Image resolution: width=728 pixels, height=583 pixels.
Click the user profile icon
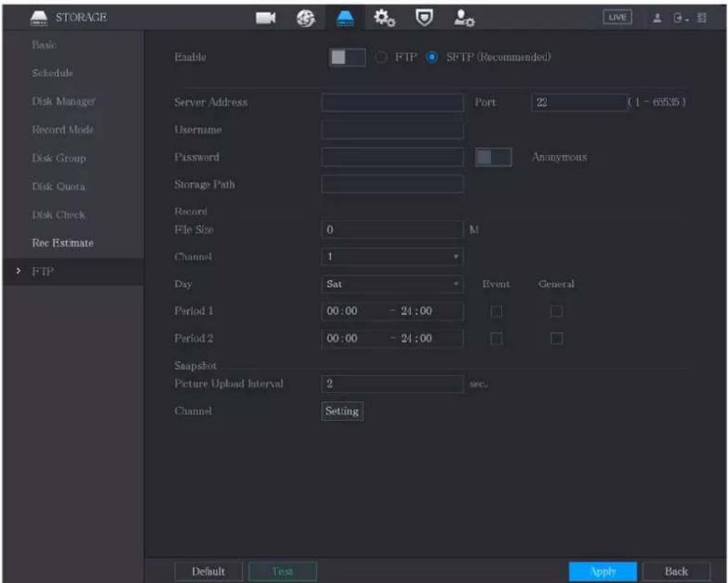coord(657,18)
